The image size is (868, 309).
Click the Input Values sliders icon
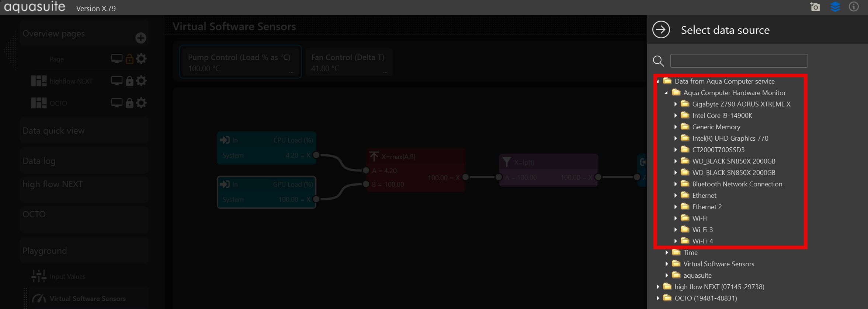(x=39, y=276)
